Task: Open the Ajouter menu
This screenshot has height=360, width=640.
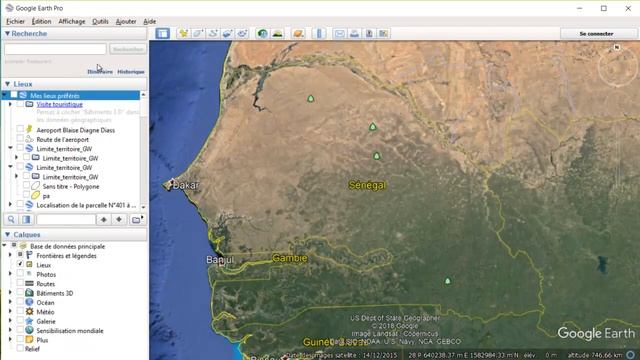Action: click(126, 21)
